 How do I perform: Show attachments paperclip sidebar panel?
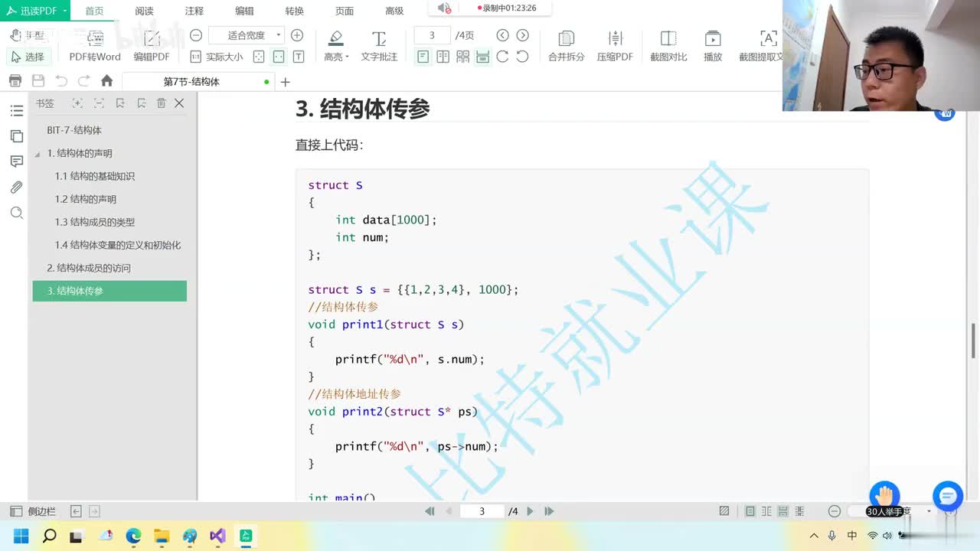coord(16,187)
